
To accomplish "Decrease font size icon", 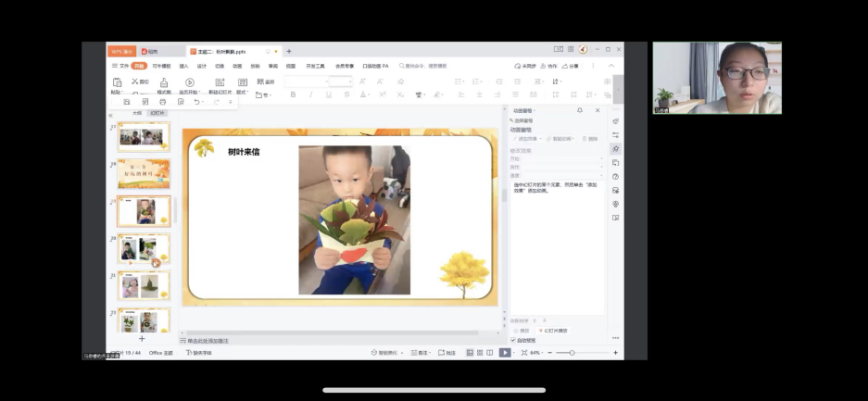I will click(x=381, y=81).
